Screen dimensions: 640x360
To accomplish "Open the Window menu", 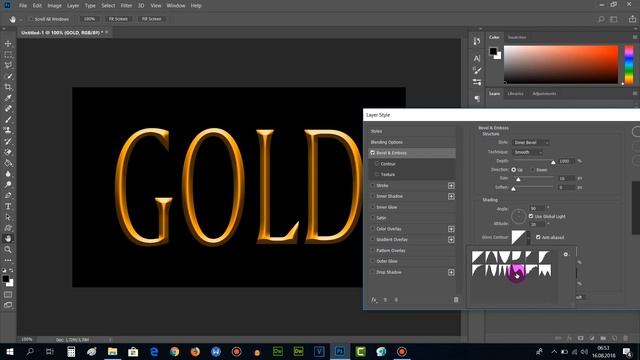I will (x=176, y=6).
